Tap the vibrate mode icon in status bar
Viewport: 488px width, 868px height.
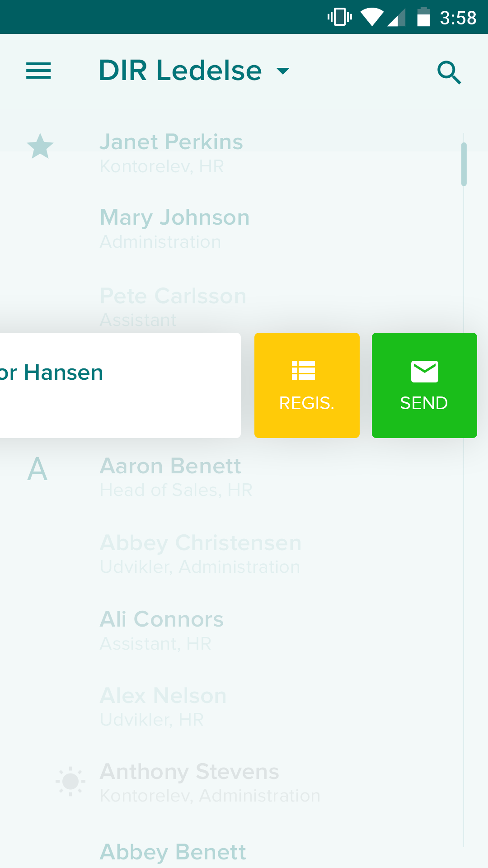point(339,18)
